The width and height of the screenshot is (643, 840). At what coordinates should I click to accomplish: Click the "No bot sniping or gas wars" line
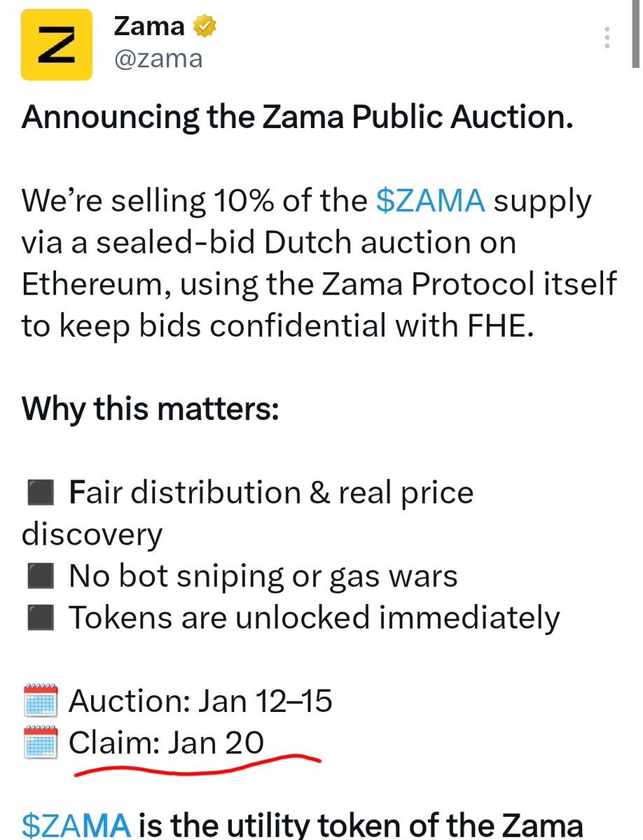[263, 577]
